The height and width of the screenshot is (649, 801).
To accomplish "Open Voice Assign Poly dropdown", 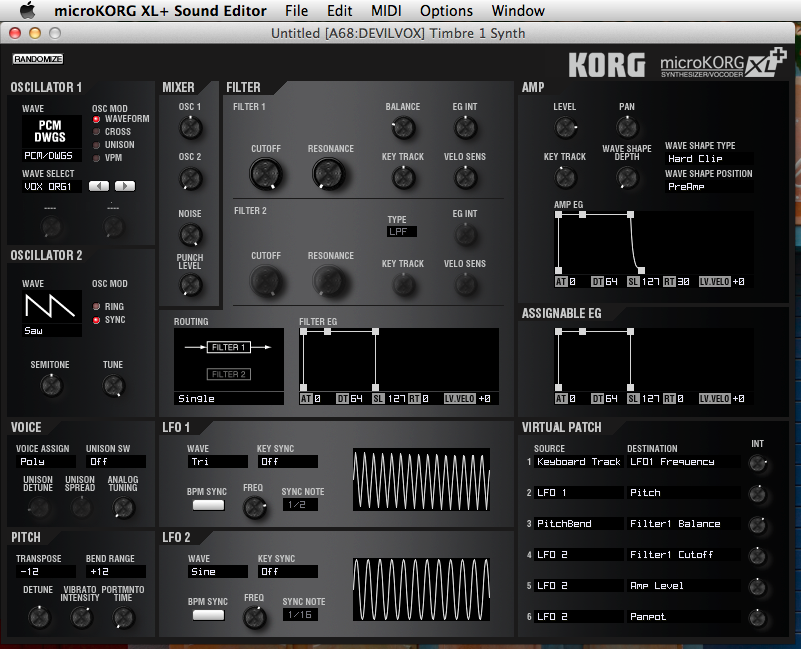I will click(x=46, y=462).
